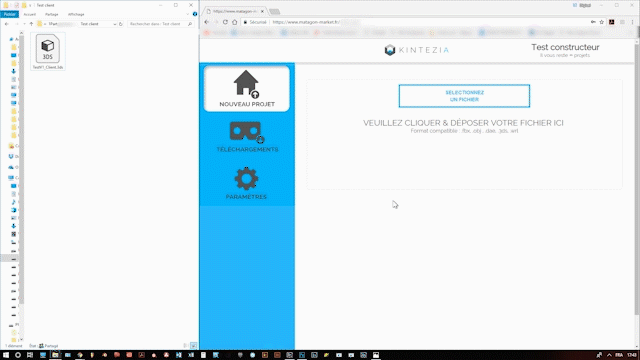Click the Sélectionnez un fichier button

click(464, 96)
